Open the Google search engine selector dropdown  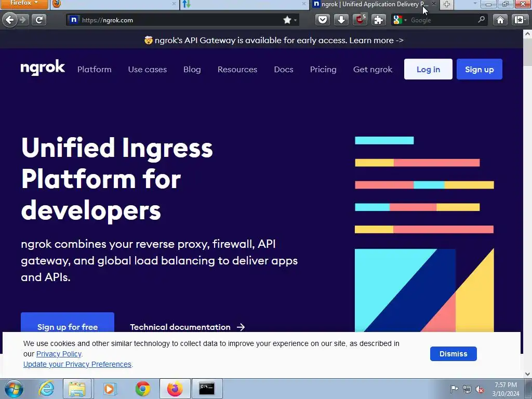point(400,20)
